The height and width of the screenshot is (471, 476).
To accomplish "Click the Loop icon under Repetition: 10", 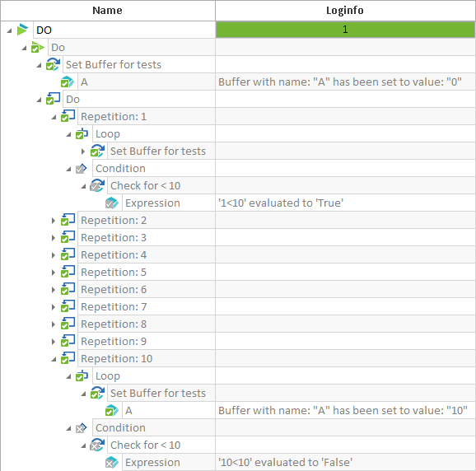I will tap(82, 375).
